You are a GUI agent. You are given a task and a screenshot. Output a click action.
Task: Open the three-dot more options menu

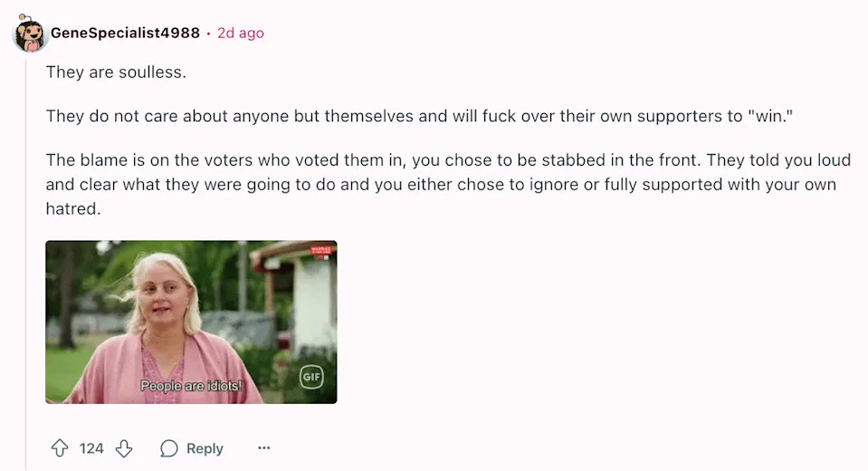(x=264, y=447)
